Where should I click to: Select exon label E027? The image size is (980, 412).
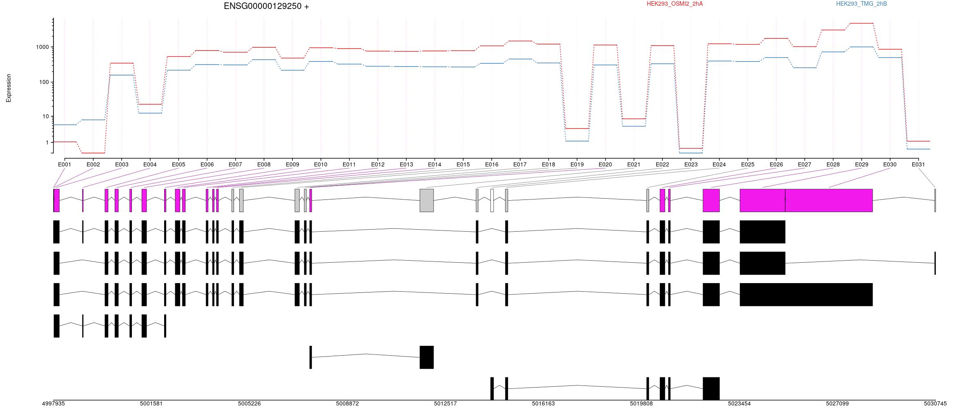click(804, 165)
